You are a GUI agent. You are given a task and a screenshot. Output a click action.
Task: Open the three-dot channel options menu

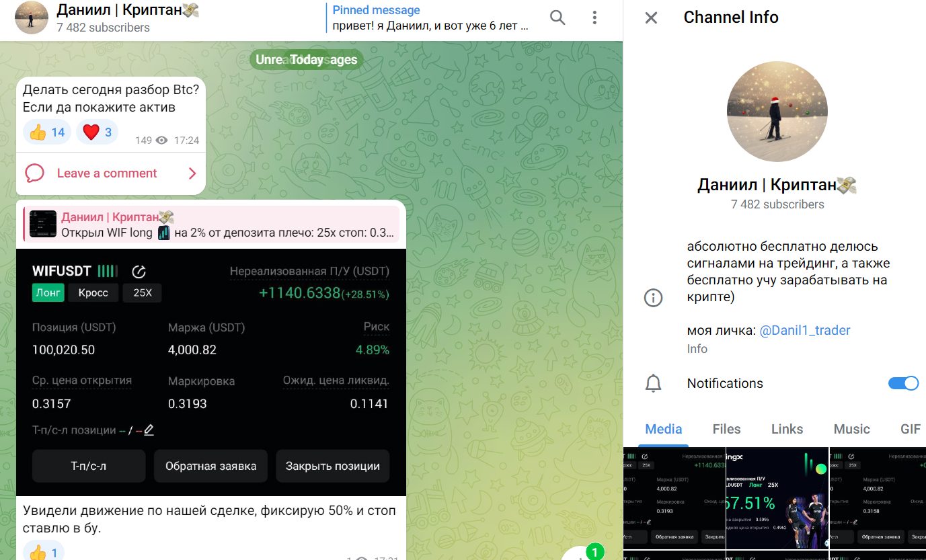[x=594, y=17]
